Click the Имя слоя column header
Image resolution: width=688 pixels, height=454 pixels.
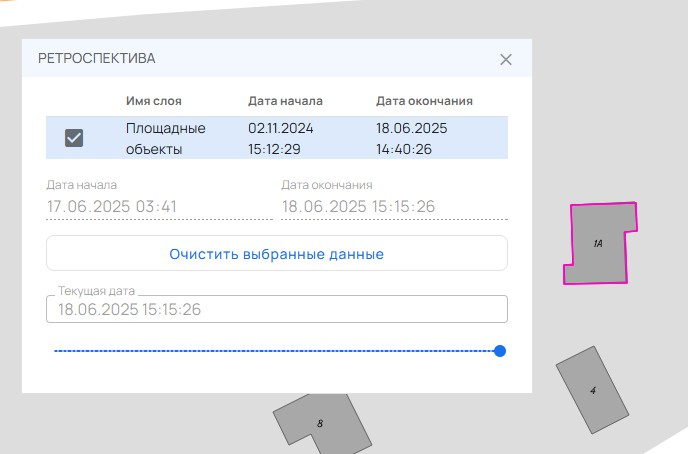[x=154, y=101]
